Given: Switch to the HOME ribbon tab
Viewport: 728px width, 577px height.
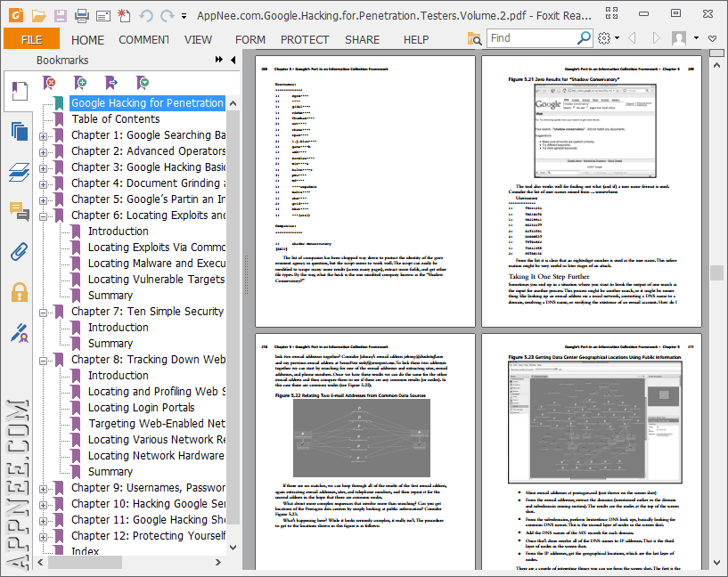Looking at the screenshot, I should click(87, 40).
